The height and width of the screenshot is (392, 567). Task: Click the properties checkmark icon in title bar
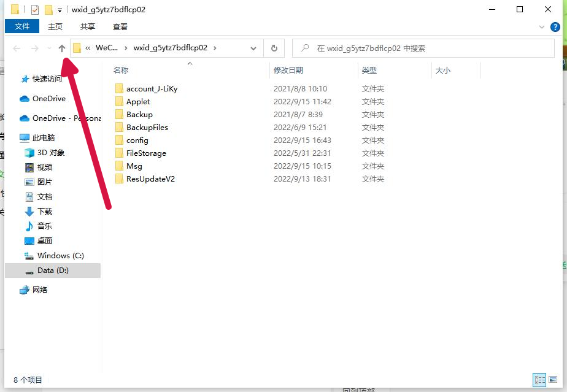coord(35,9)
